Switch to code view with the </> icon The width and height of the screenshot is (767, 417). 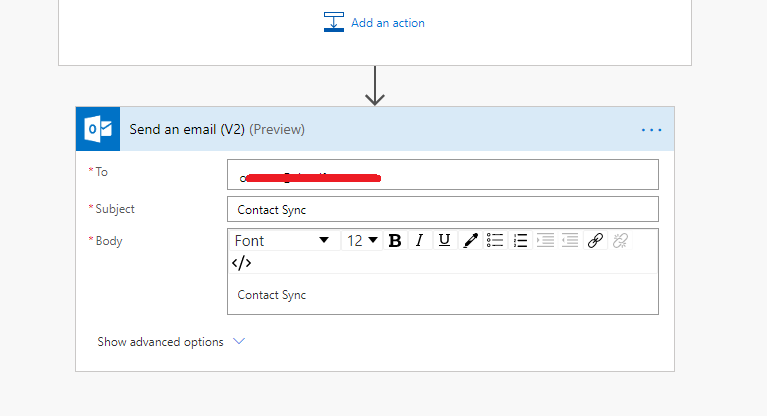coord(241,263)
